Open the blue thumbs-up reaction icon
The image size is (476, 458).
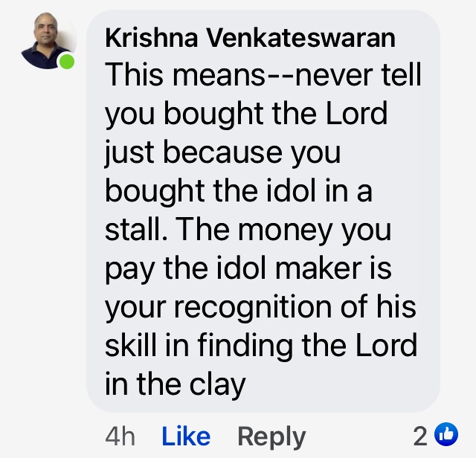(x=446, y=434)
